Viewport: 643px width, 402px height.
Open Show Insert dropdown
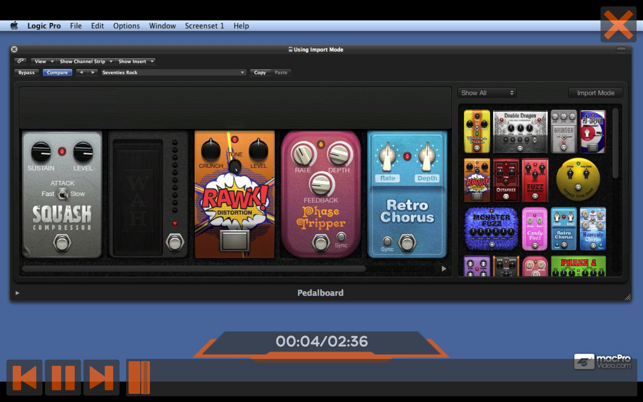[135, 62]
